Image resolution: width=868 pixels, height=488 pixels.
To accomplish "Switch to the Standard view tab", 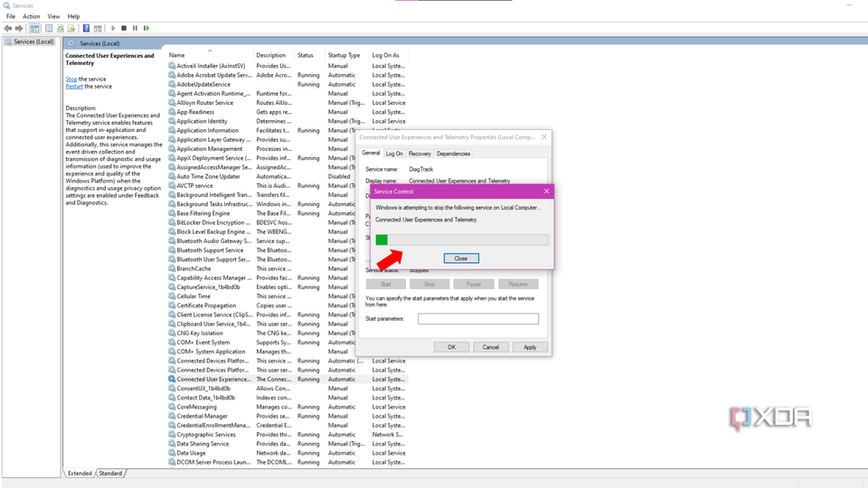I will pyautogui.click(x=110, y=474).
